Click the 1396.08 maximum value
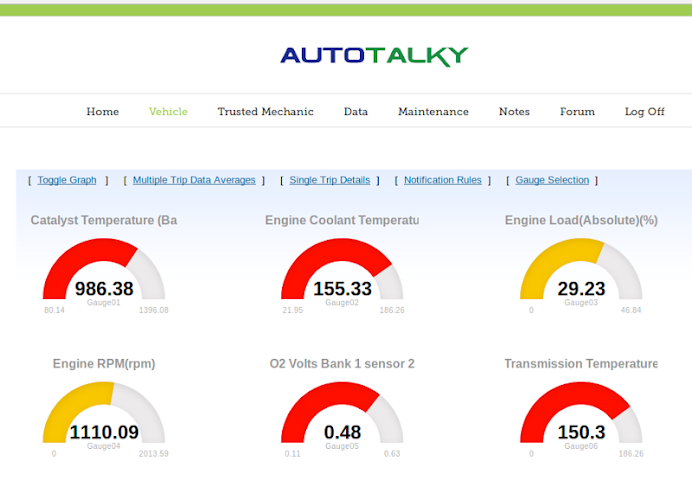The height and width of the screenshot is (500, 692). click(154, 310)
